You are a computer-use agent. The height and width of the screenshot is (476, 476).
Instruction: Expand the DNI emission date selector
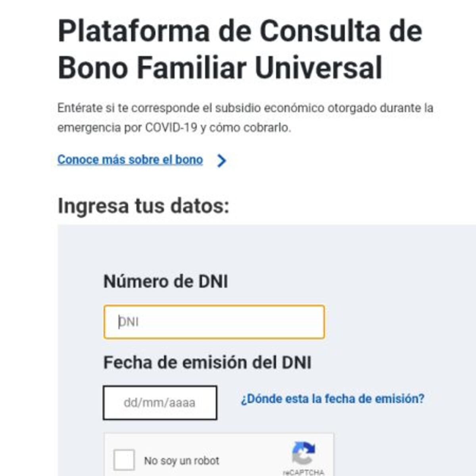160,402
